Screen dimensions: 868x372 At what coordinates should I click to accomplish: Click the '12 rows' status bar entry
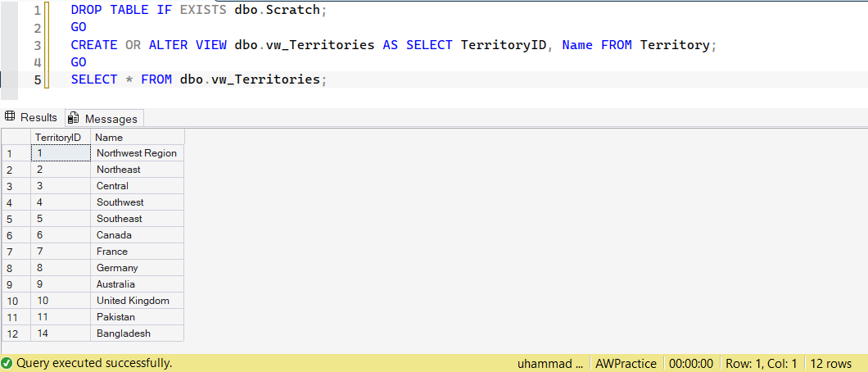pos(831,364)
